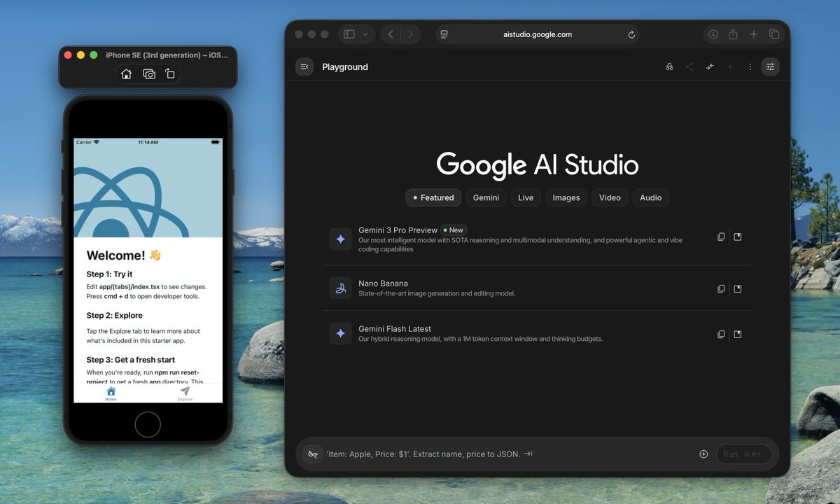Open Safari page menu icon in address bar
Image resolution: width=840 pixels, height=504 pixels.
[444, 34]
